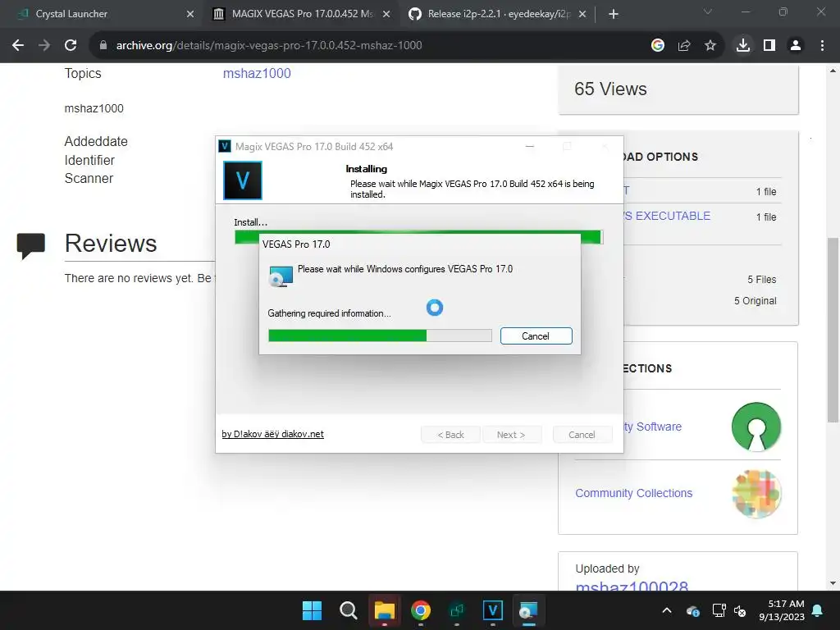Open WINDOWS EXECUTABLE download option
Screen dimensions: 840x630
point(667,216)
